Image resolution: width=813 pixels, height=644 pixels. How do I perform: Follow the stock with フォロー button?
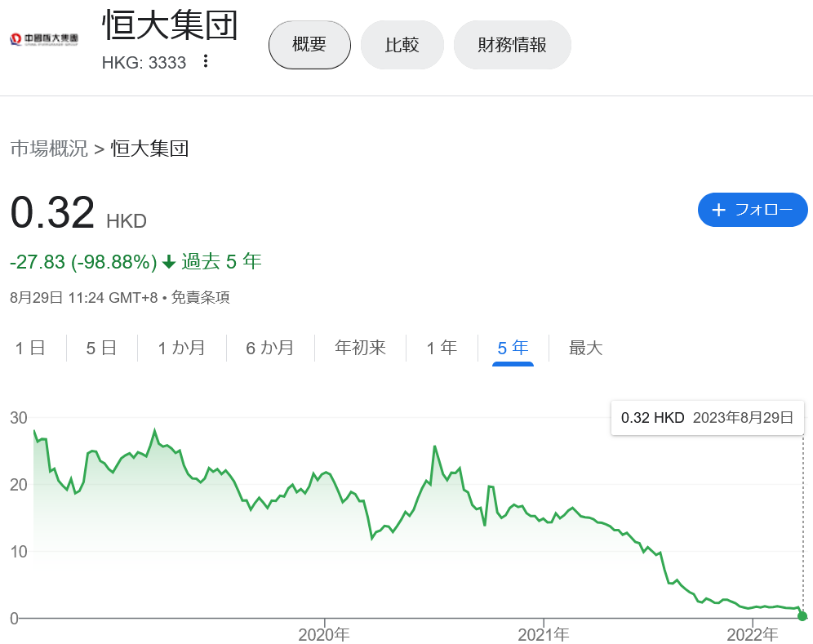pos(753,210)
